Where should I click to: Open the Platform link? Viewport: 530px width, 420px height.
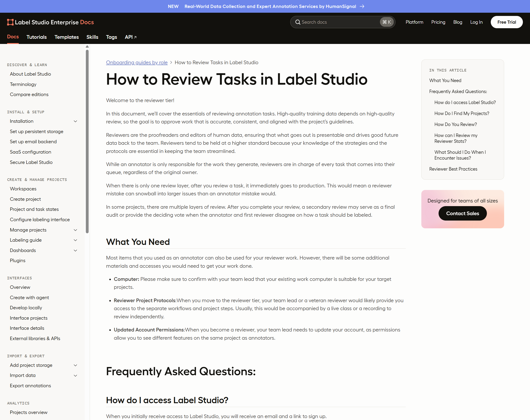coord(414,22)
